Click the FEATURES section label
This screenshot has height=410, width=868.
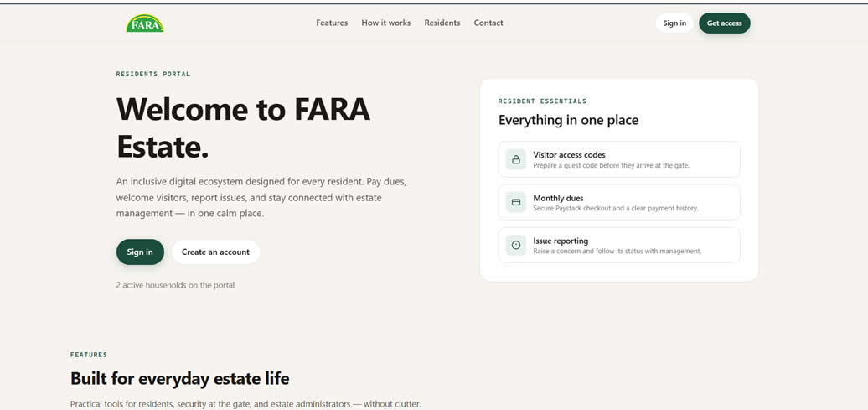89,355
